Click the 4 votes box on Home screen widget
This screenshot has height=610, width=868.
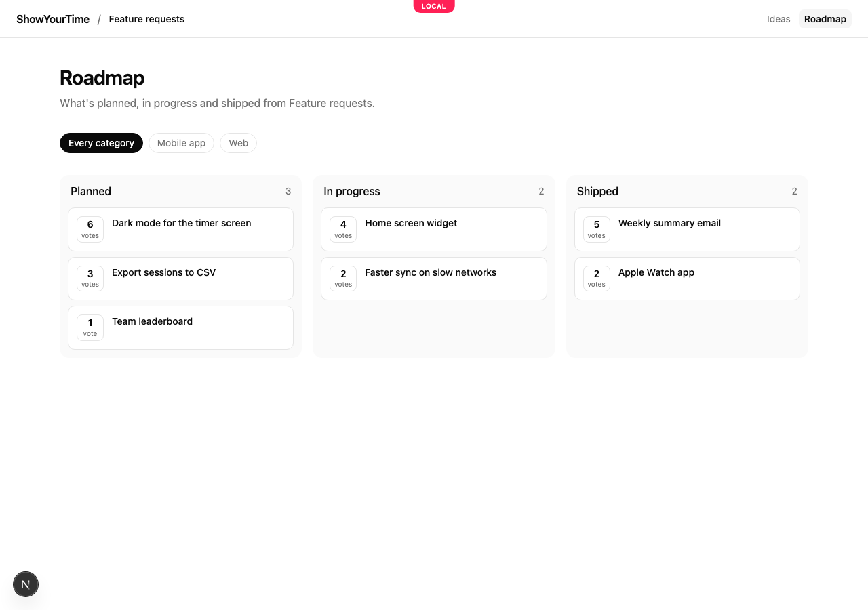343,229
